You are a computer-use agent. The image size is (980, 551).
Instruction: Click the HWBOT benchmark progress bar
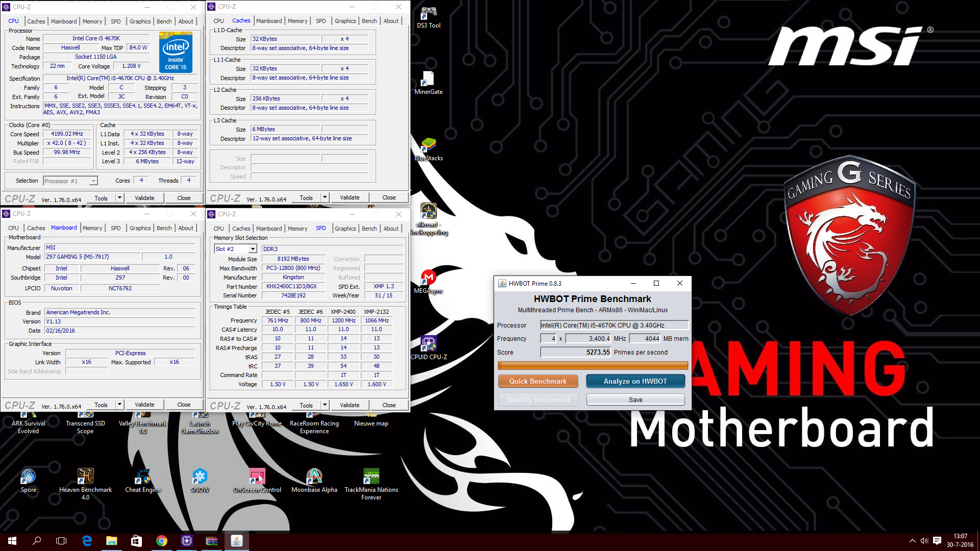tap(593, 365)
